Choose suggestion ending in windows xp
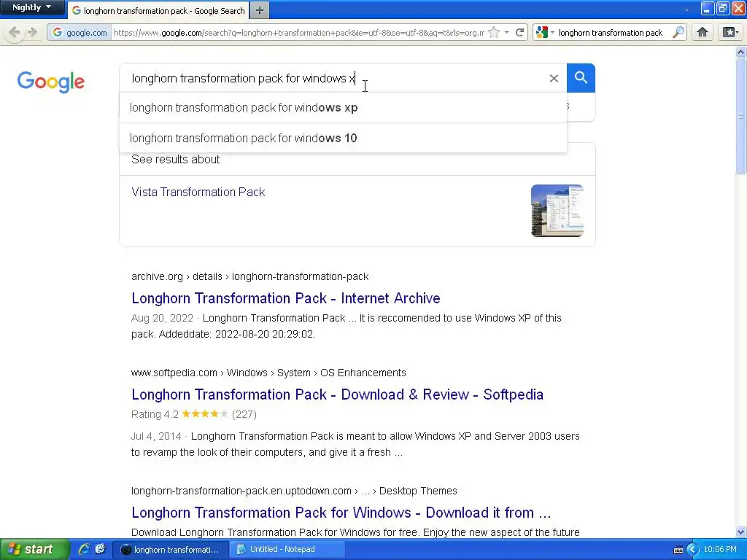747x560 pixels. [x=343, y=108]
